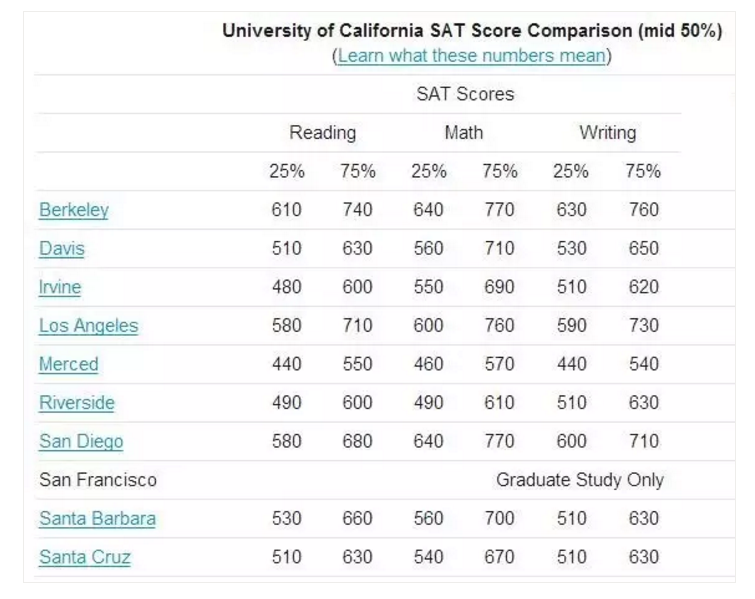Open the Riverside link

coord(77,403)
